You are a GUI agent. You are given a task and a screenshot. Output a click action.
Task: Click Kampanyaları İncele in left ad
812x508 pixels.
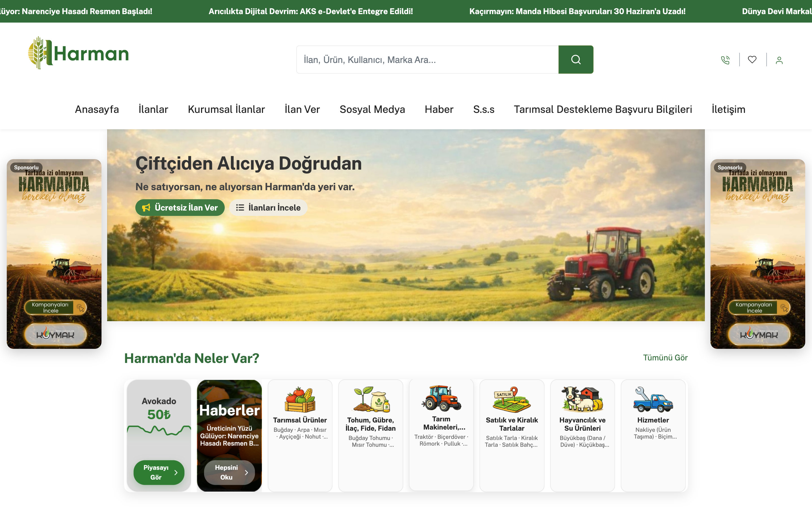click(55, 307)
